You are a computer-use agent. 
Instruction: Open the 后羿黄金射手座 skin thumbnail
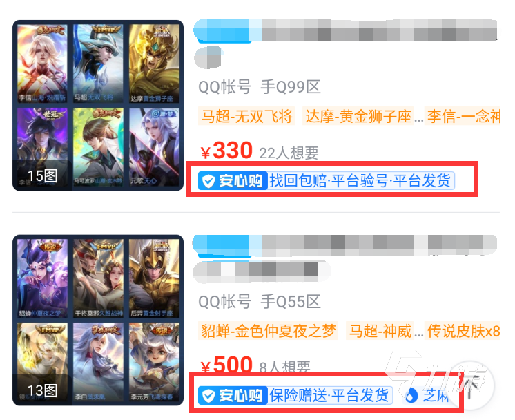click(x=154, y=278)
